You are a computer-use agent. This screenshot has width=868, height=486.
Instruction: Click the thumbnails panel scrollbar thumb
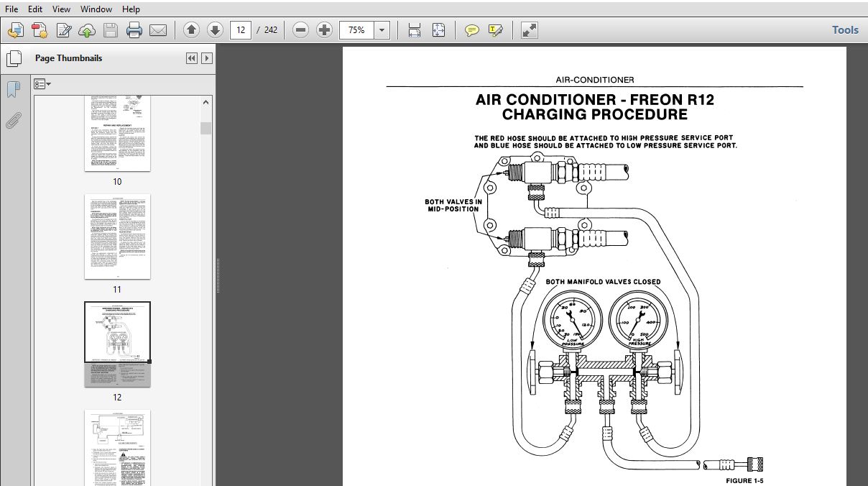(x=206, y=128)
